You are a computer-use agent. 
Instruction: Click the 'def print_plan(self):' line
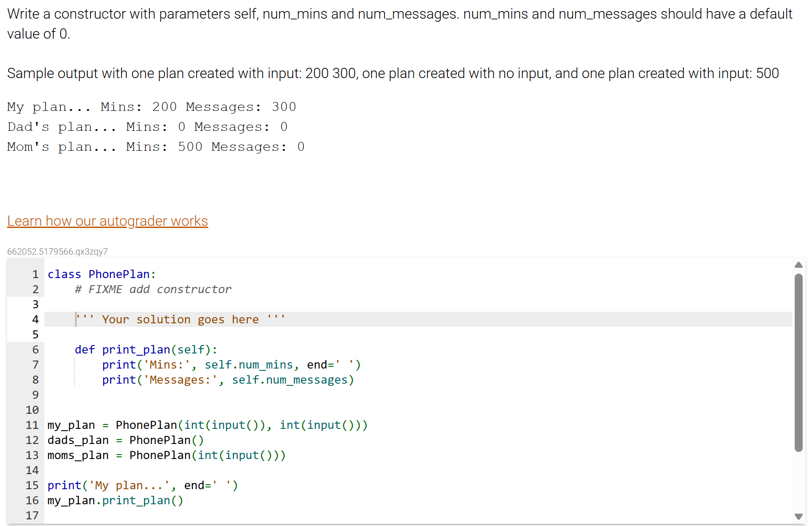146,349
